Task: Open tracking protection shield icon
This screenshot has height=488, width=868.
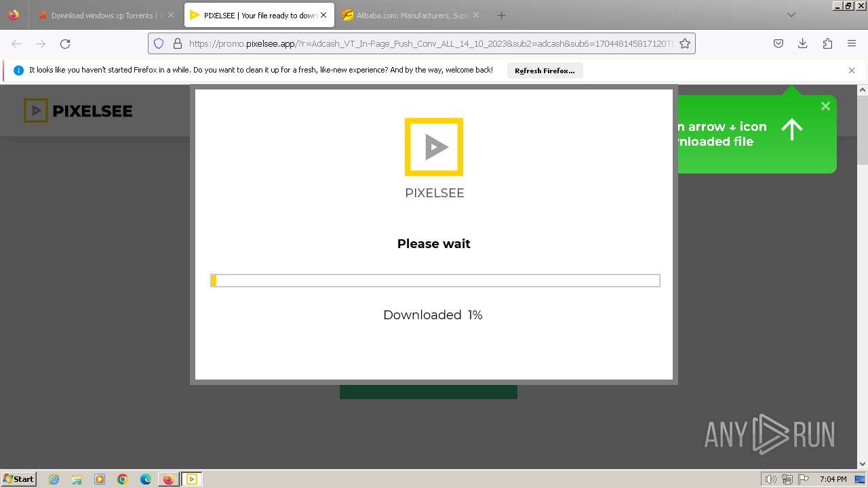Action: (x=159, y=43)
